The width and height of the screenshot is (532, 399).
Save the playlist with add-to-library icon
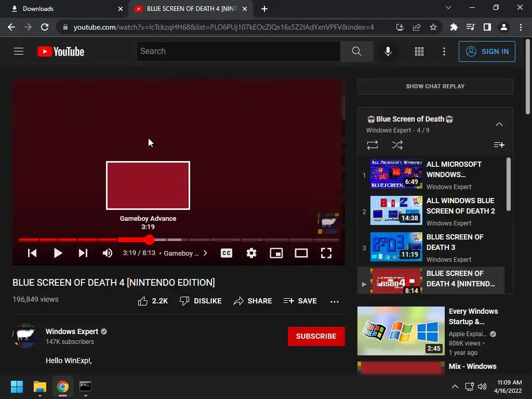point(499,145)
